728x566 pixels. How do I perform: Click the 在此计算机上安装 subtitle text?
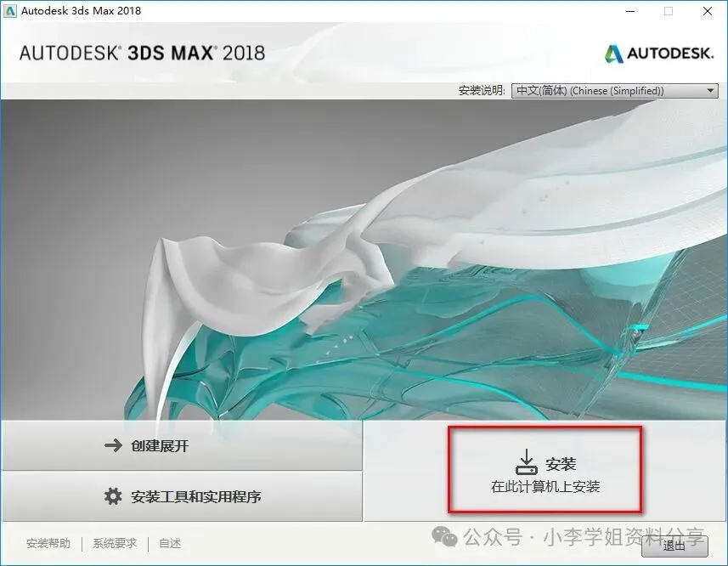point(545,487)
